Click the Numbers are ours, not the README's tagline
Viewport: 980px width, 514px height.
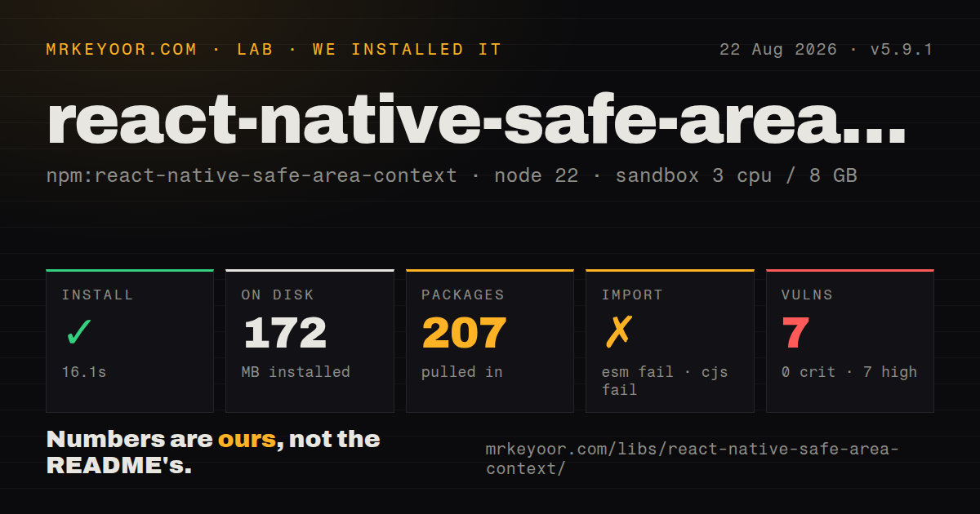pyautogui.click(x=213, y=453)
